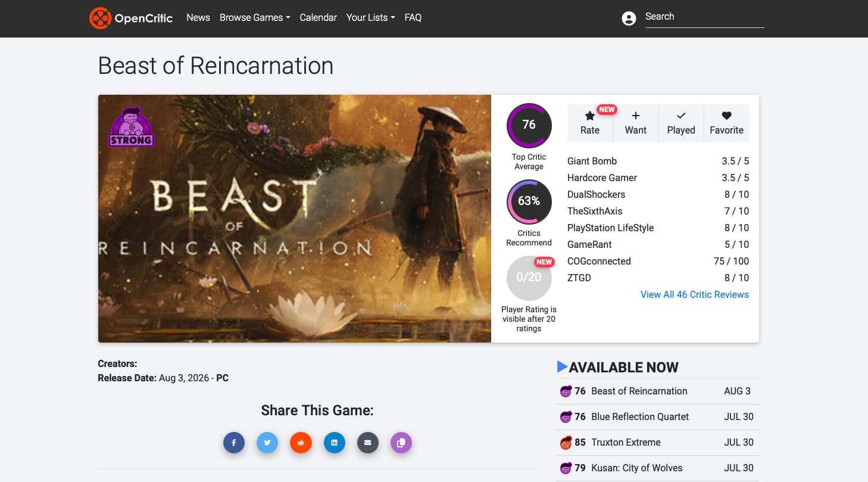
Task: Click the Beast of Reincarnation cover image
Action: click(x=295, y=219)
